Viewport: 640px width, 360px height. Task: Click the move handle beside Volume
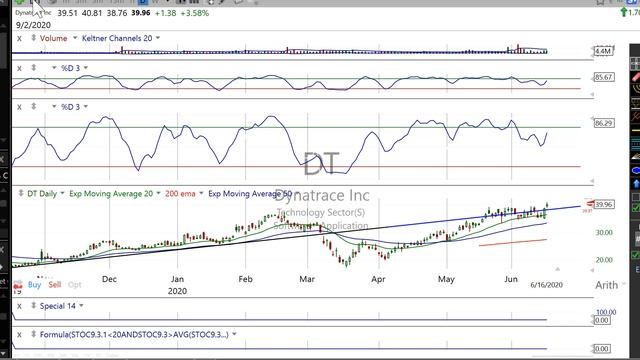pos(33,38)
